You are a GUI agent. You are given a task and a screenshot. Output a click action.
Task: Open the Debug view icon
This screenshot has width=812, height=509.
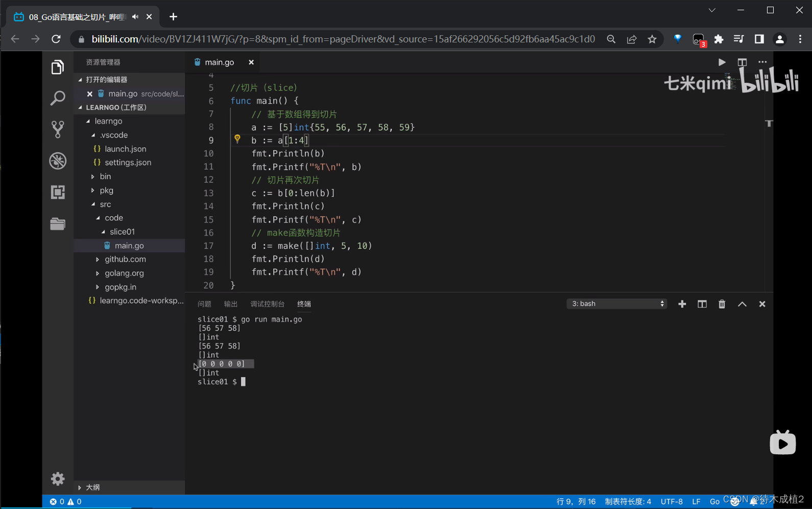pos(58,161)
